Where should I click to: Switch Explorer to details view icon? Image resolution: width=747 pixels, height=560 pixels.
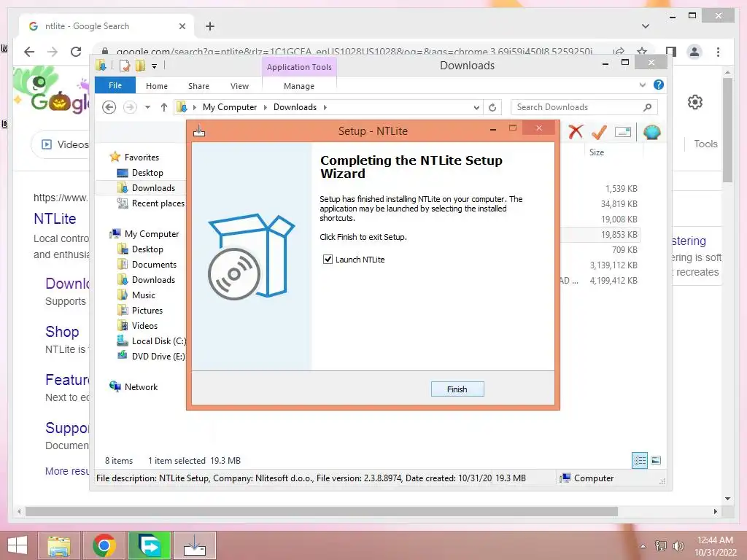coord(639,461)
